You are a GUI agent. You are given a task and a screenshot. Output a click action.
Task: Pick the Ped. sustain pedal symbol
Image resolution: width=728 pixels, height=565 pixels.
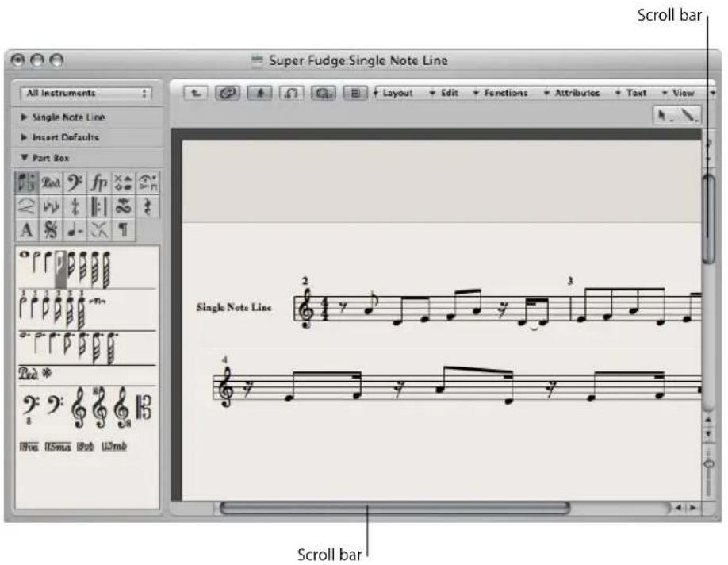coord(29,373)
